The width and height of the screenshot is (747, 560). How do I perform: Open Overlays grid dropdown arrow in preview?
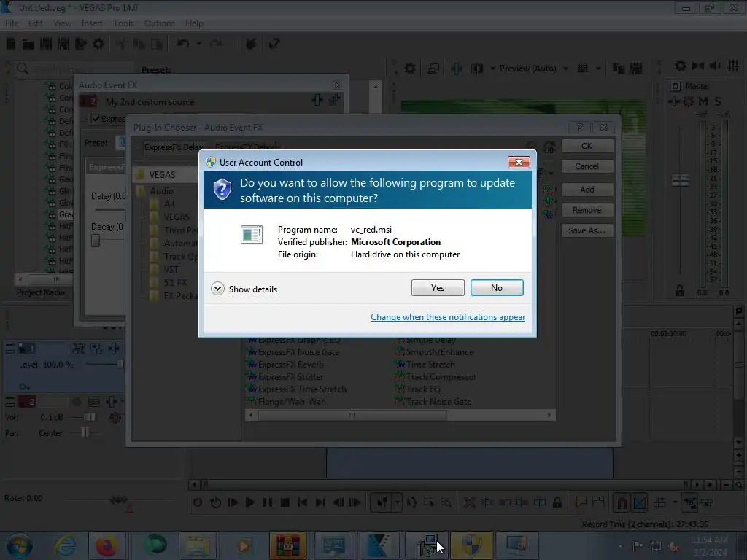(x=598, y=69)
